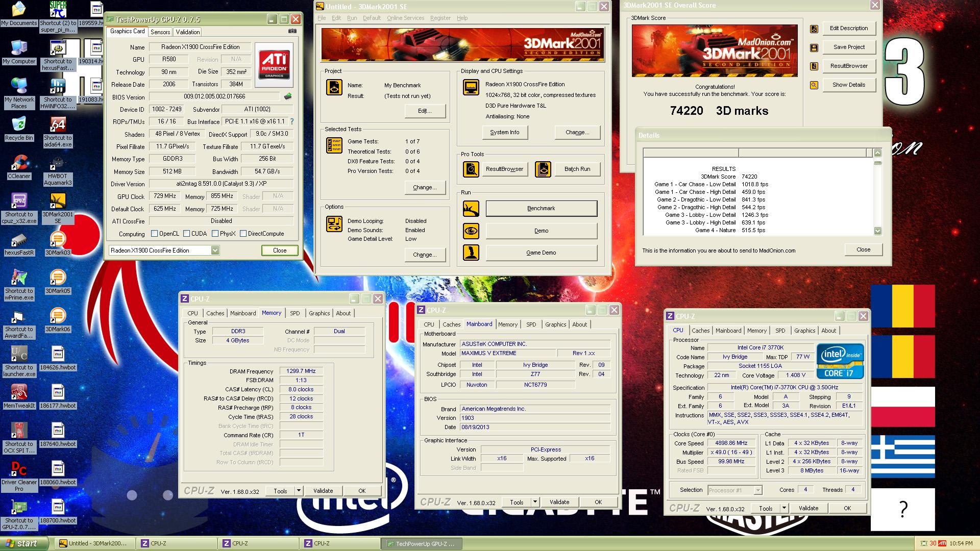The width and height of the screenshot is (980, 551).
Task: Switch to Caches tab in CPU-Z CPU window
Action: pyautogui.click(x=700, y=331)
